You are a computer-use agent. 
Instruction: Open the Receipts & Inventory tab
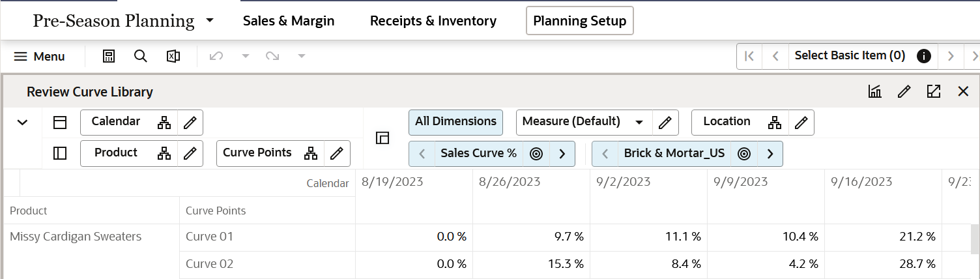tap(433, 21)
